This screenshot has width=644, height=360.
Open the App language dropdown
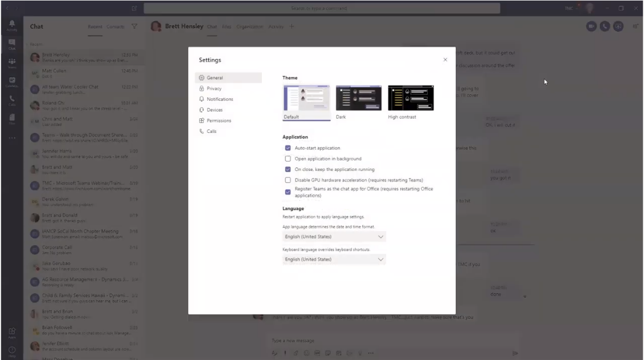334,236
